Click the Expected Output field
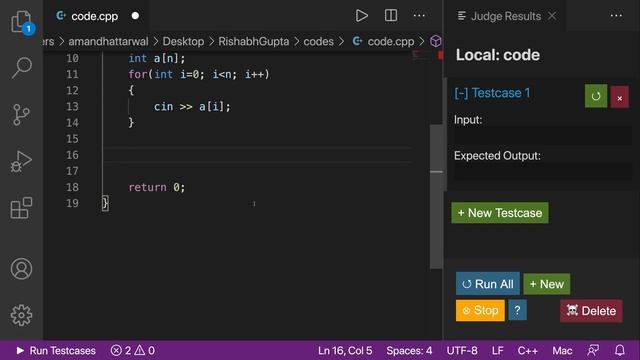This screenshot has height=360, width=640. [543, 171]
